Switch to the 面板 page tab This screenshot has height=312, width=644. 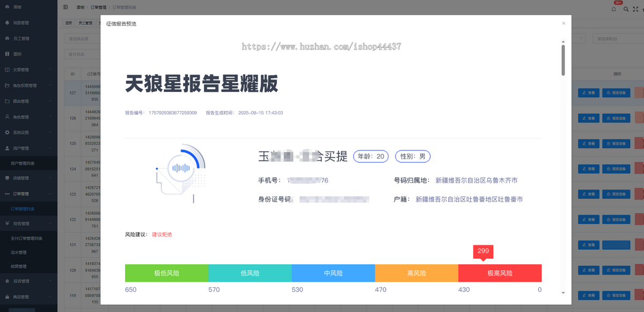(69, 23)
